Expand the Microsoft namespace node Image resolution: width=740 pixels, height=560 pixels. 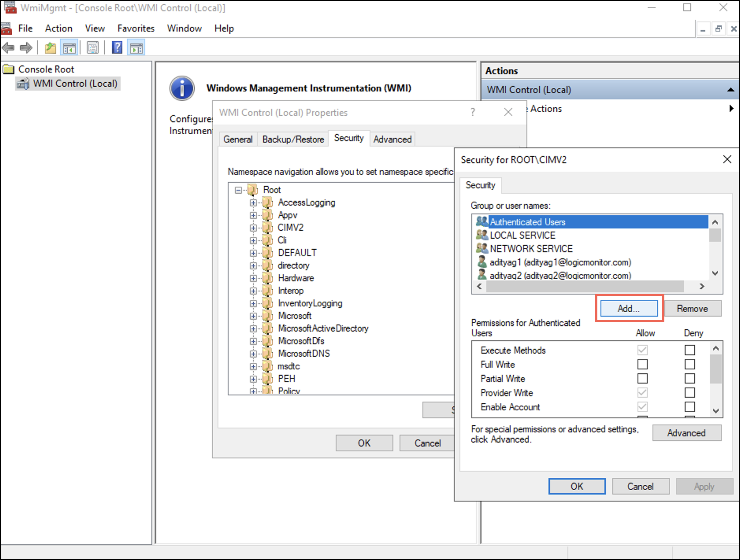pos(253,316)
